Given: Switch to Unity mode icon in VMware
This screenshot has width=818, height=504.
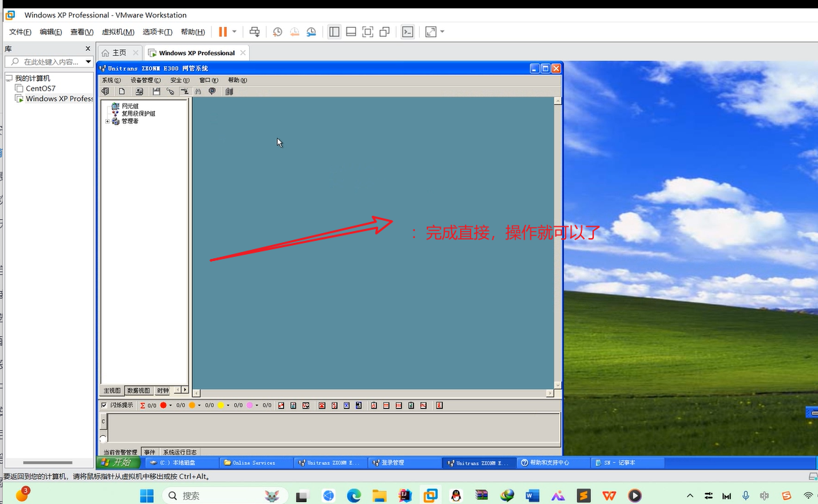Looking at the screenshot, I should coord(384,32).
